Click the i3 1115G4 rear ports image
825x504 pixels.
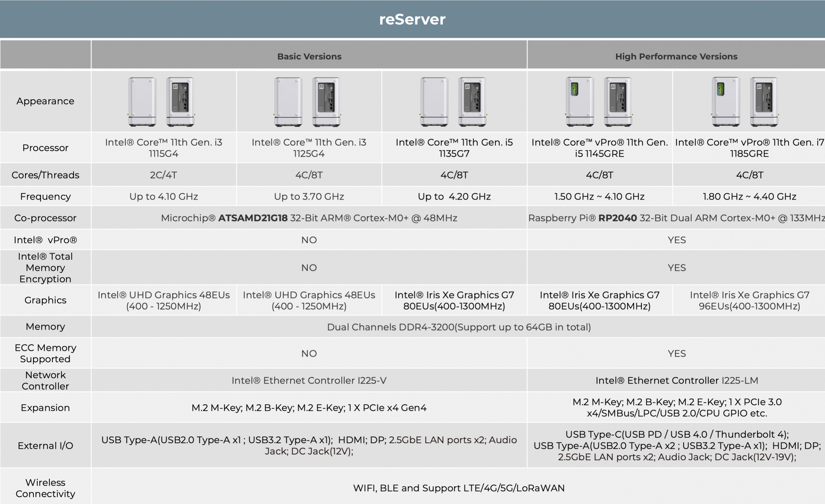pos(180,102)
